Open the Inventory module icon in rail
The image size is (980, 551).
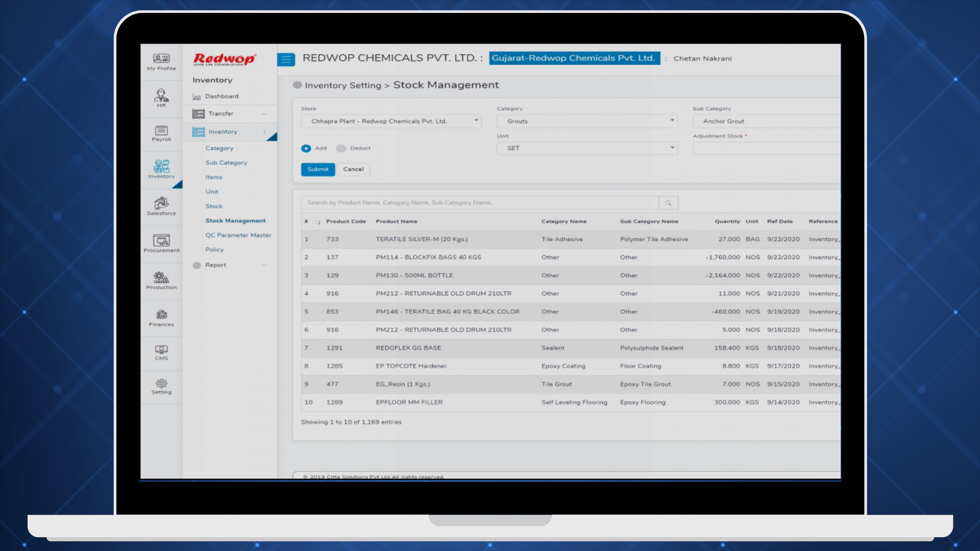(x=161, y=166)
